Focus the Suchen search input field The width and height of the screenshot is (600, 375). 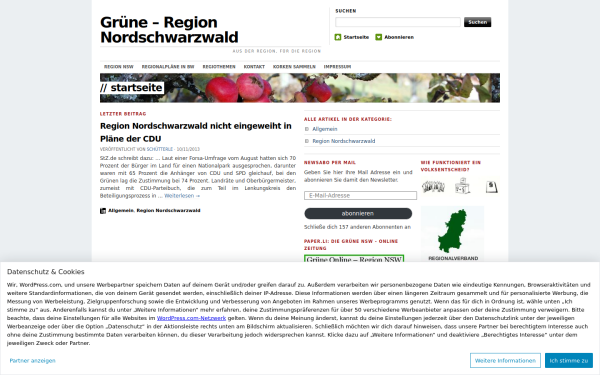pyautogui.click(x=398, y=22)
